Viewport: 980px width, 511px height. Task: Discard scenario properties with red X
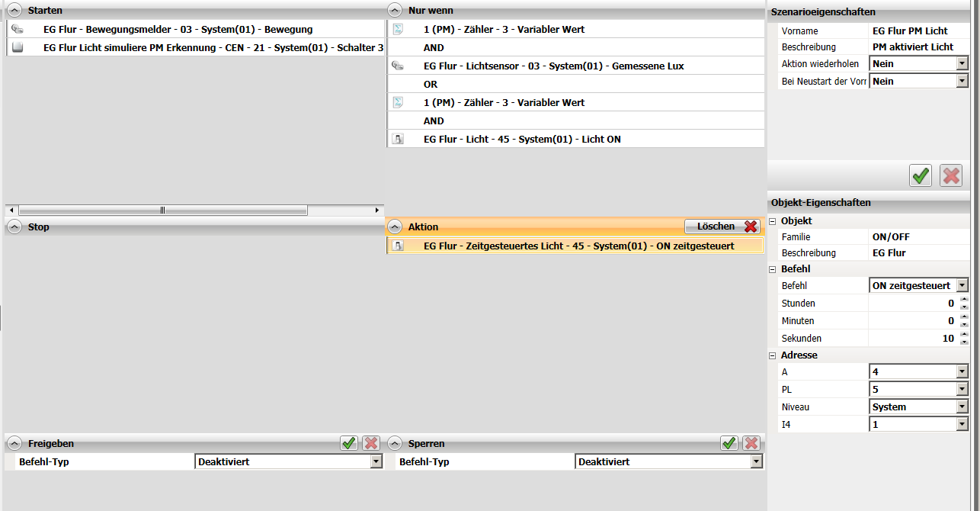pyautogui.click(x=951, y=175)
